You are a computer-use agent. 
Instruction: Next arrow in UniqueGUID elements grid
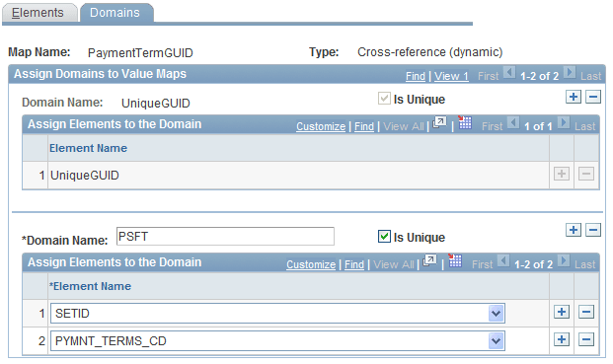[564, 123]
